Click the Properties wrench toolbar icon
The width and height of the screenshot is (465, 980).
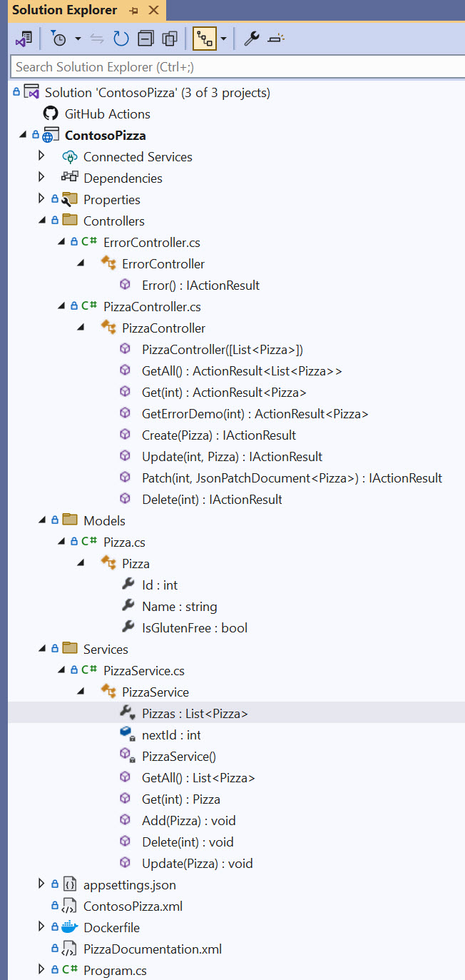pyautogui.click(x=251, y=39)
